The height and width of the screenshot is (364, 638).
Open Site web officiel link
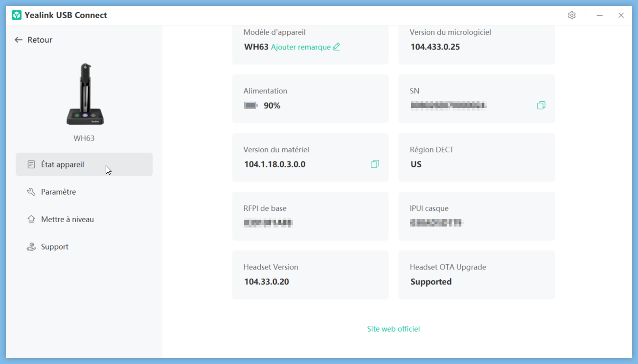click(393, 329)
